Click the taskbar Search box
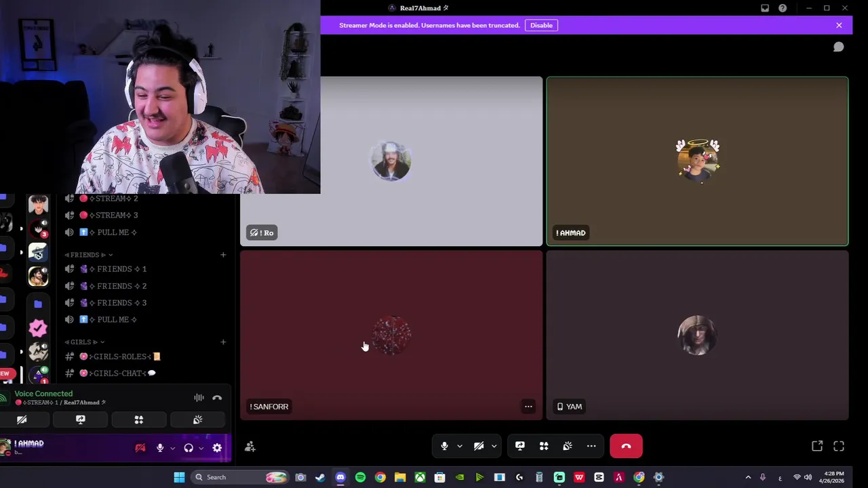 (239, 477)
